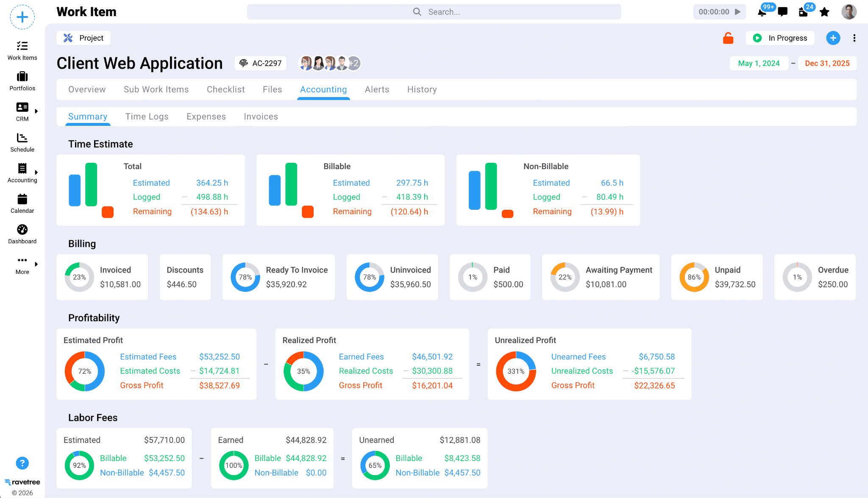Open the History tab

pyautogui.click(x=422, y=89)
